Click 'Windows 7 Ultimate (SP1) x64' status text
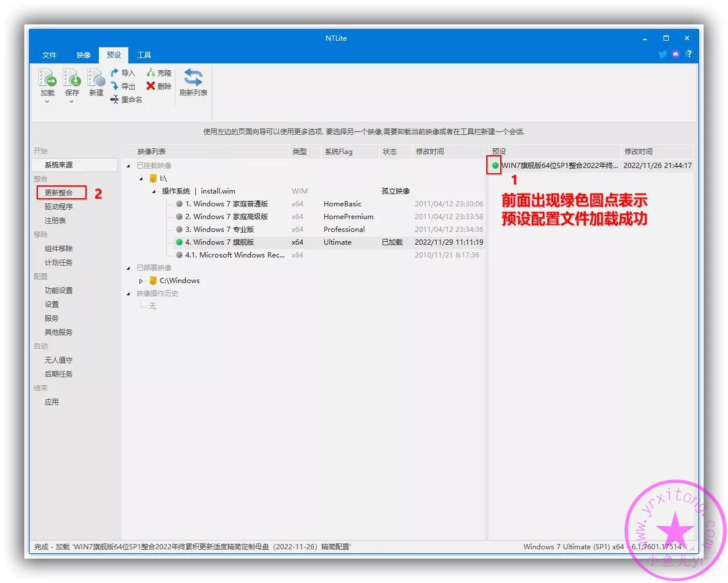The image size is (728, 583). click(x=573, y=547)
